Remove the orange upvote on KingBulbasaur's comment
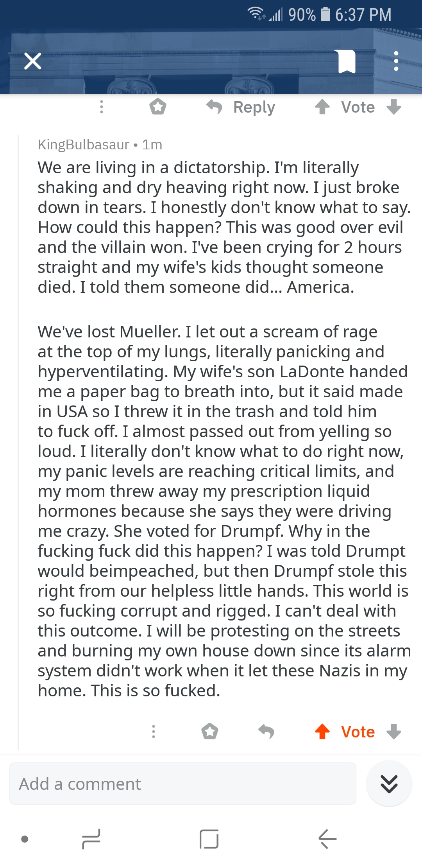422x868 pixels. 322,732
